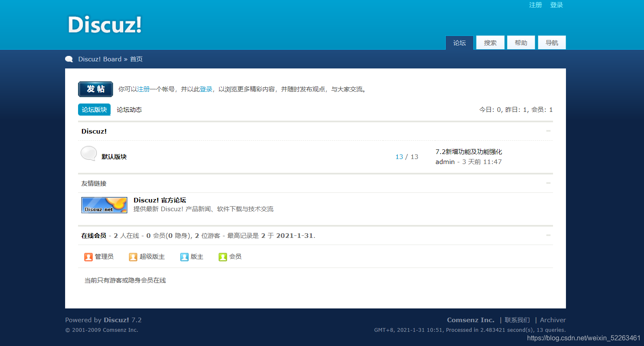Click 友情链接 section heading
This screenshot has width=644, height=346.
click(94, 184)
